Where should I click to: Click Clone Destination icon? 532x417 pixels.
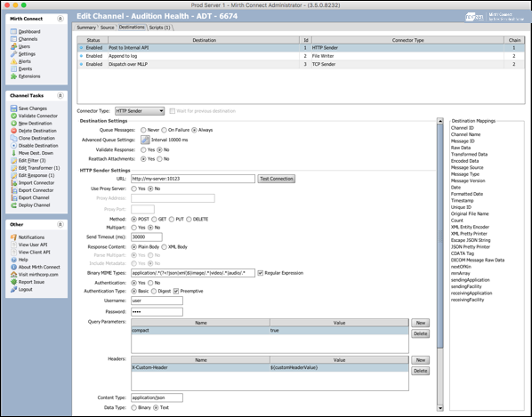pyautogui.click(x=13, y=139)
